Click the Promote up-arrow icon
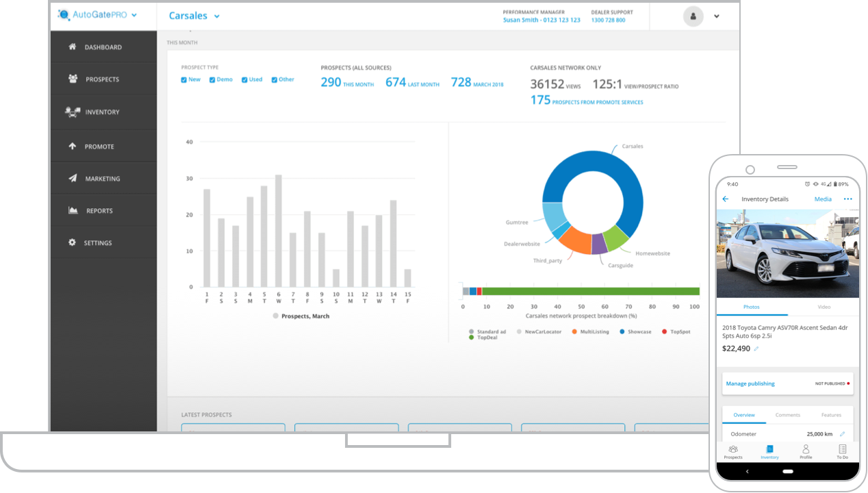 (72, 146)
